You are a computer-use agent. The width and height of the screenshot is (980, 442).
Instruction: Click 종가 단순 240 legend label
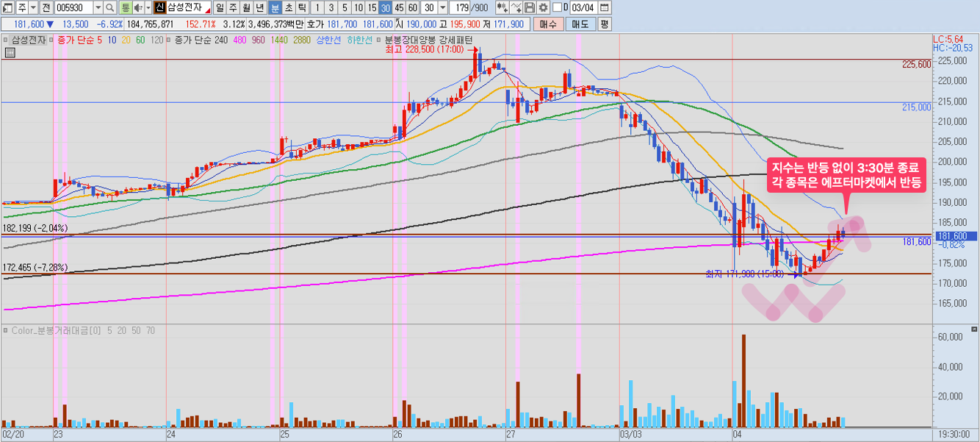tap(202, 40)
